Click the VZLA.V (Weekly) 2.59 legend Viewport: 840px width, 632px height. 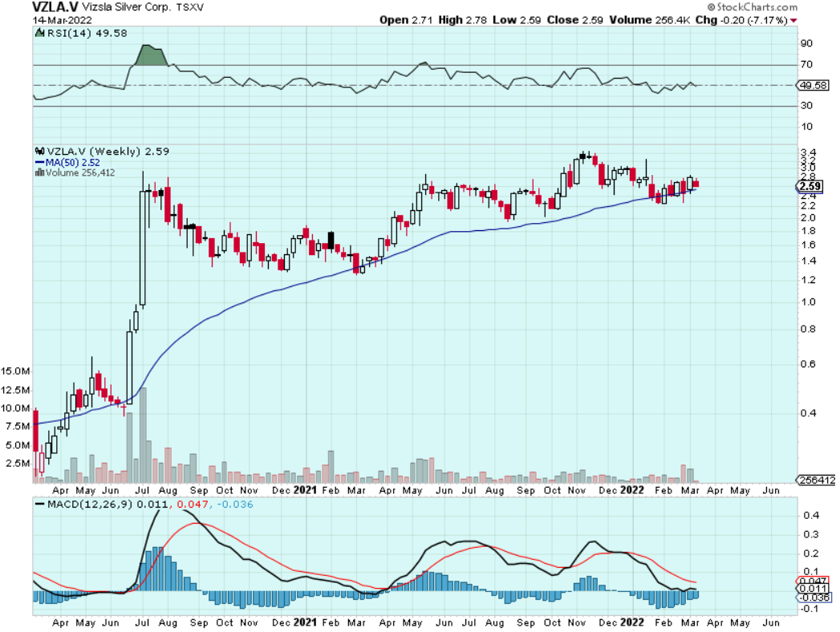coord(108,152)
